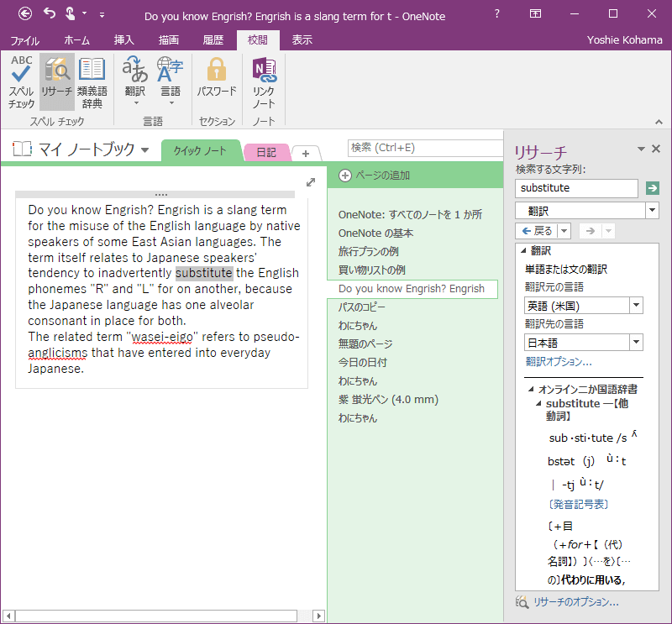Open the 翻訳 translate menu
Viewport: 672px width, 624px height.
(135, 81)
